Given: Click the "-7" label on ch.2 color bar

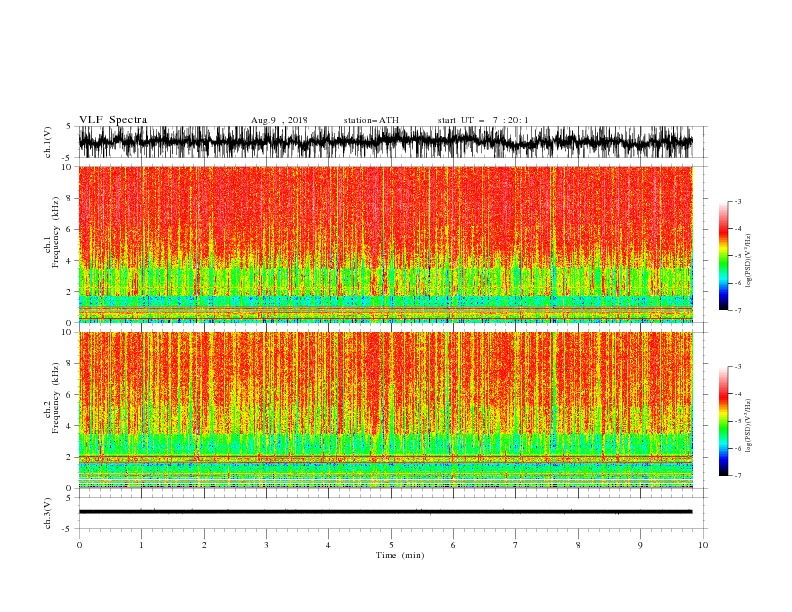Looking at the screenshot, I should pyautogui.click(x=737, y=476).
